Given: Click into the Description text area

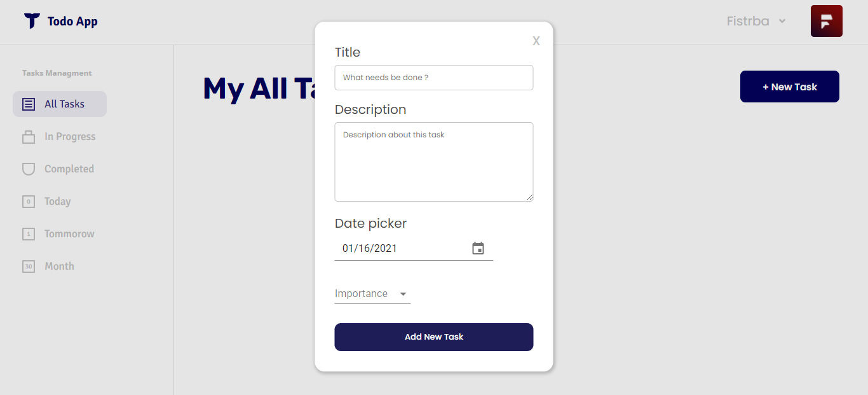Looking at the screenshot, I should tap(433, 162).
